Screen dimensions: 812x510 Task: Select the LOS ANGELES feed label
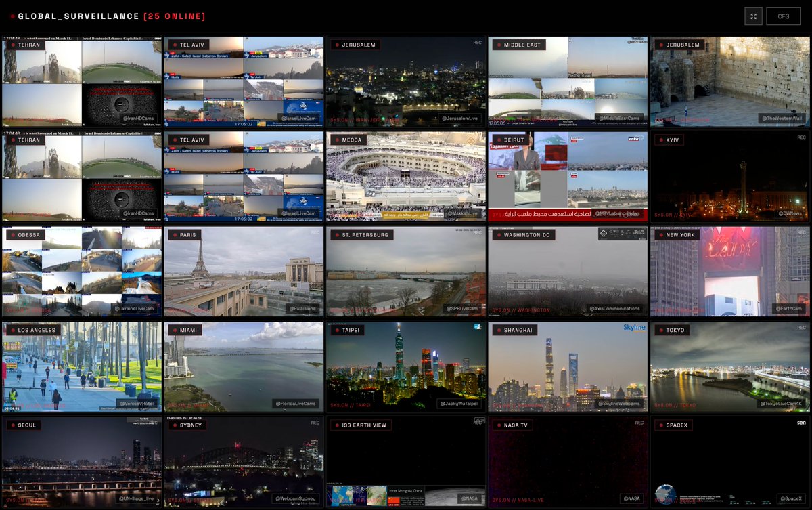coord(34,330)
